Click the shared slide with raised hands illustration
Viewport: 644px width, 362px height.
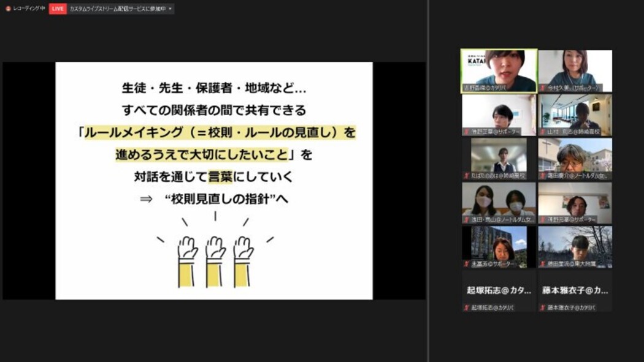click(213, 181)
